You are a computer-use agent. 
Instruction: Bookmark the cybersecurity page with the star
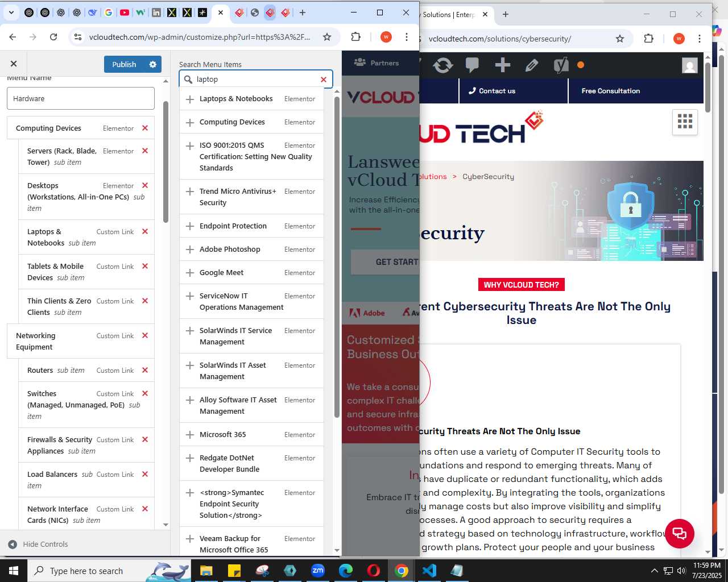(x=620, y=39)
